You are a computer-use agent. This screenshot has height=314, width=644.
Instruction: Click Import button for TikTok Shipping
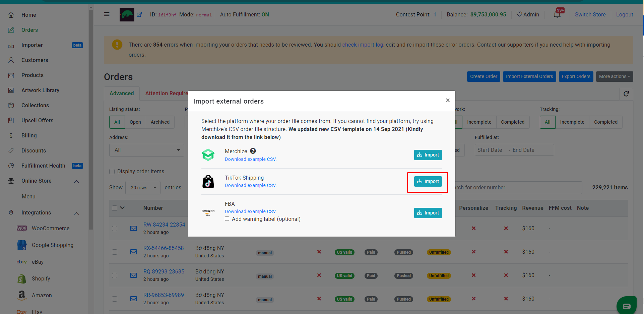click(428, 181)
